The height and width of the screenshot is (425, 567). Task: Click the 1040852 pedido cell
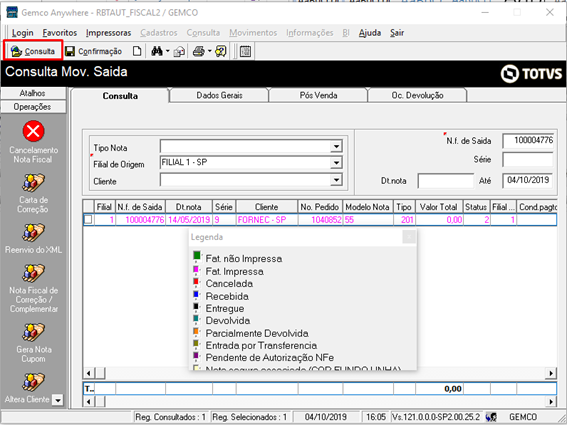320,220
